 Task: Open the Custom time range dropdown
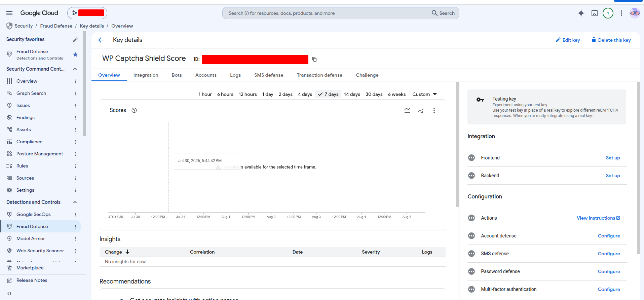[x=424, y=94]
